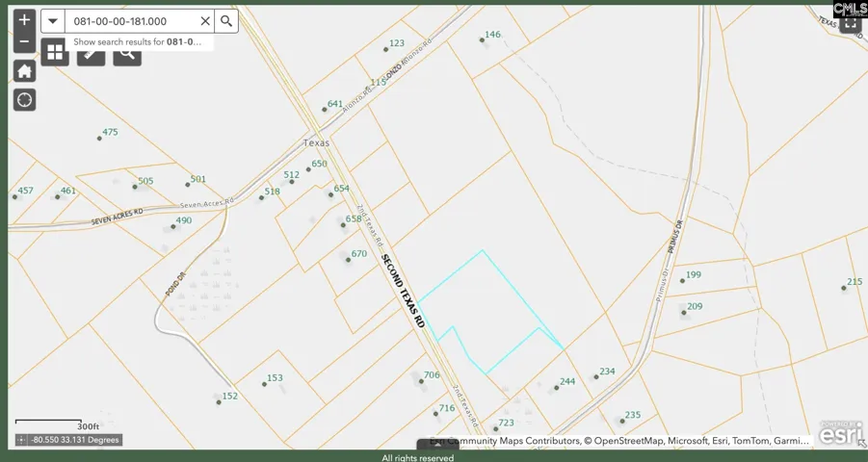The width and height of the screenshot is (868, 462).
Task: Click the magnifier widget below search bar
Action: click(x=127, y=54)
